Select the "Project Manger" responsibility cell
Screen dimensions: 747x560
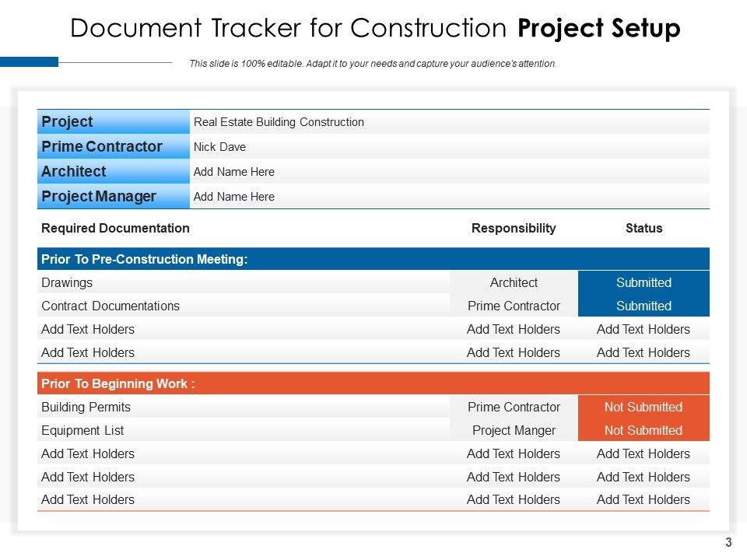pos(514,430)
